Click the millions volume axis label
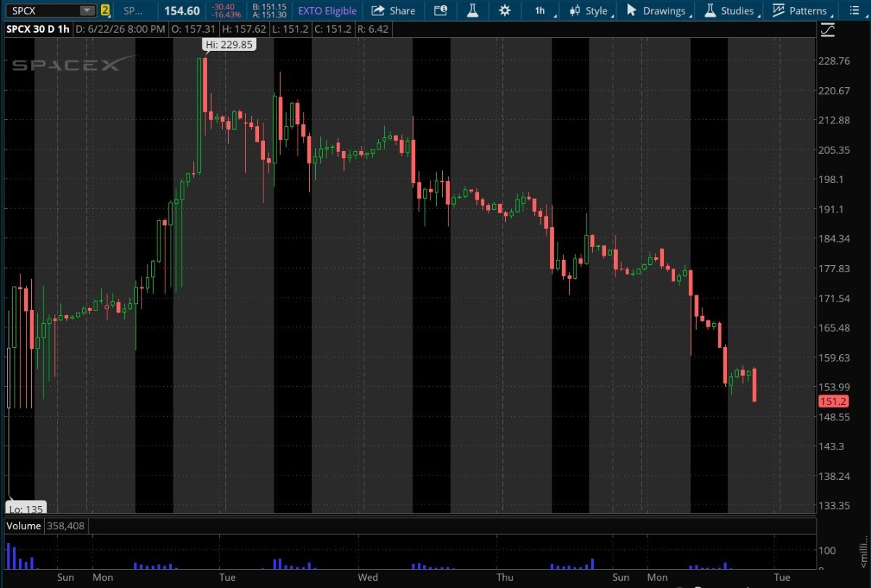Screen dimensions: 871x588 863,552
